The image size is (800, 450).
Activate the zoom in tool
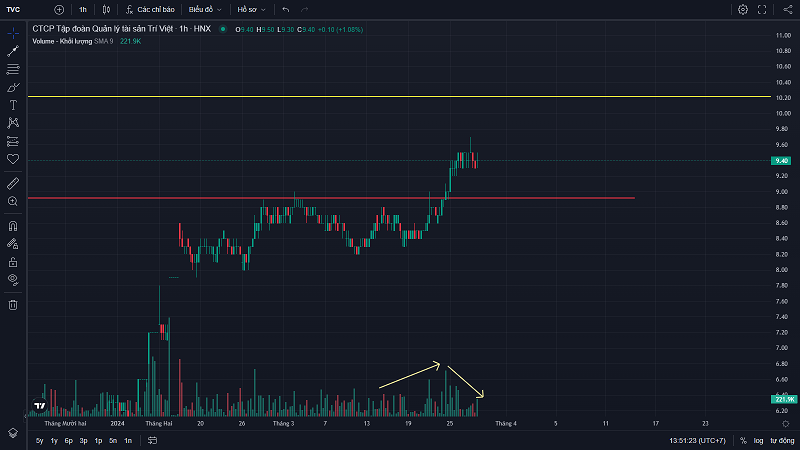pyautogui.click(x=13, y=201)
